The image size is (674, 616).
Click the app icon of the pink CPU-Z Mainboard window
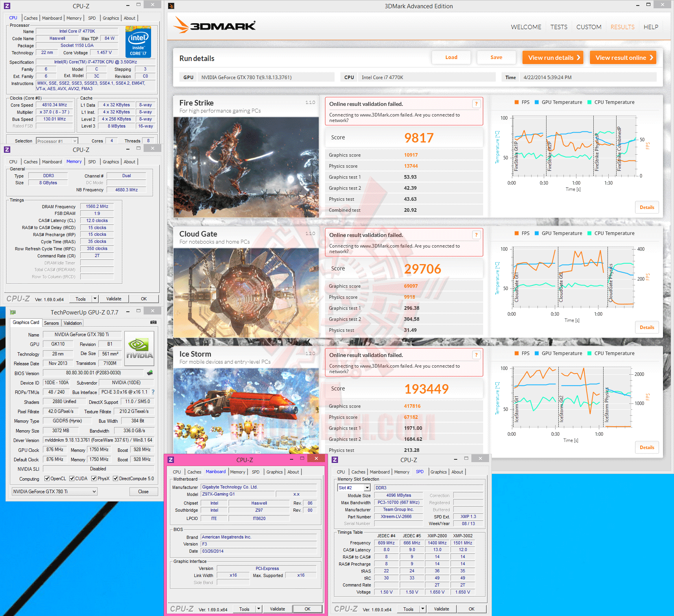[x=171, y=460]
